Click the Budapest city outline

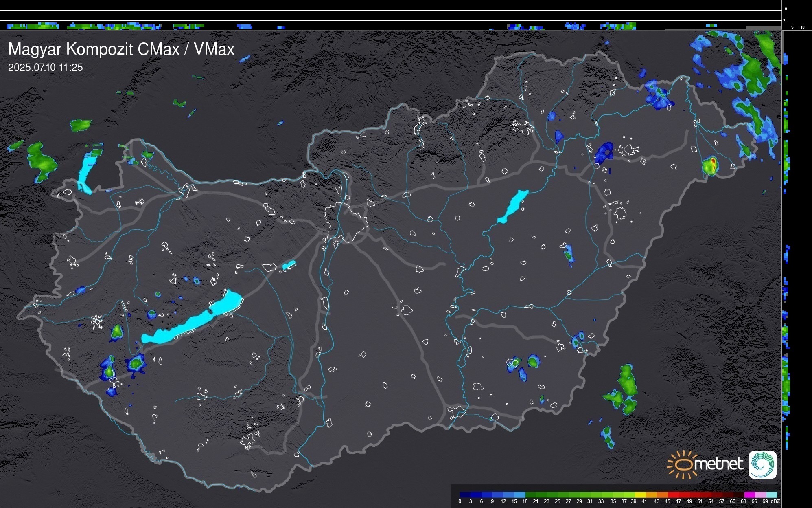pyautogui.click(x=346, y=222)
